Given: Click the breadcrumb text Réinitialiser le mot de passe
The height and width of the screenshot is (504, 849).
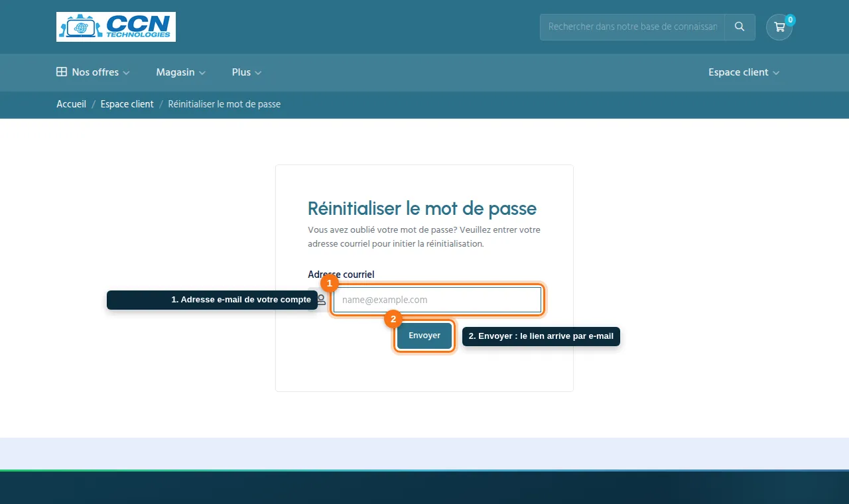Looking at the screenshot, I should pos(224,104).
